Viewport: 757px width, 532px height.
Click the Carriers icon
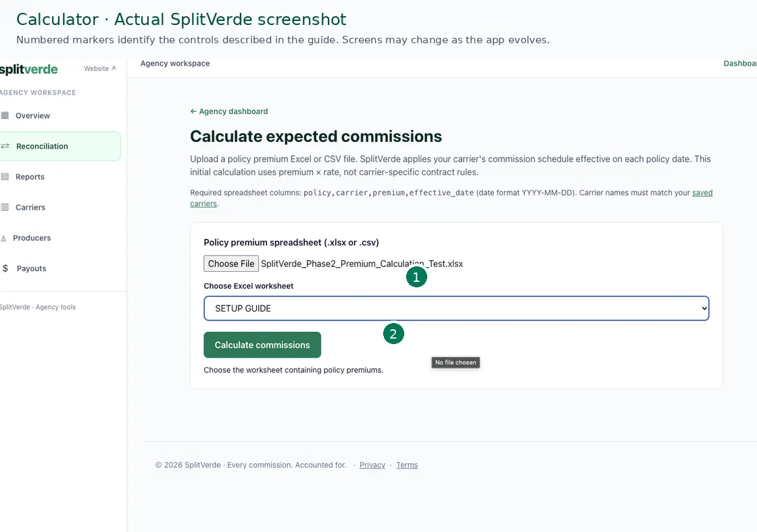[x=5, y=207]
